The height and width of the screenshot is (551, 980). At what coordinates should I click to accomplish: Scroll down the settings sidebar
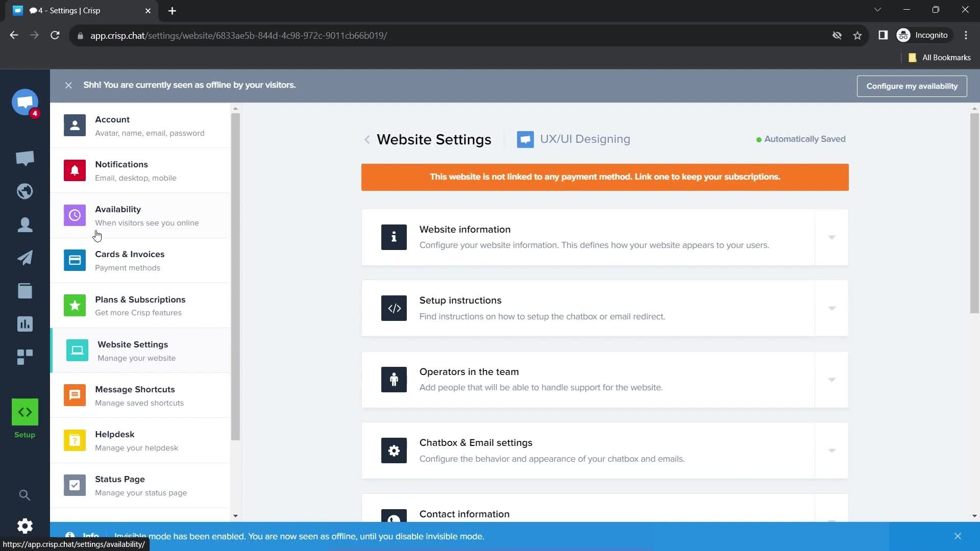point(235,515)
